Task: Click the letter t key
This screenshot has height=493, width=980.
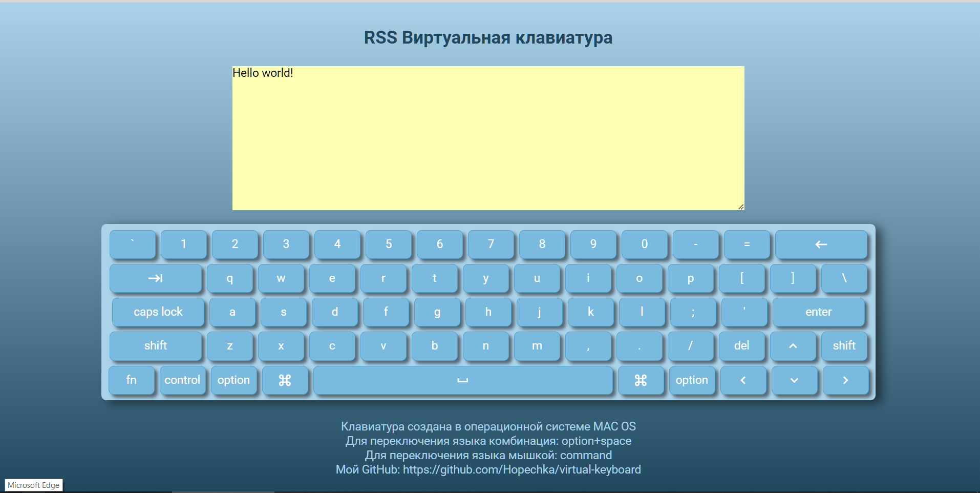Action: (434, 278)
